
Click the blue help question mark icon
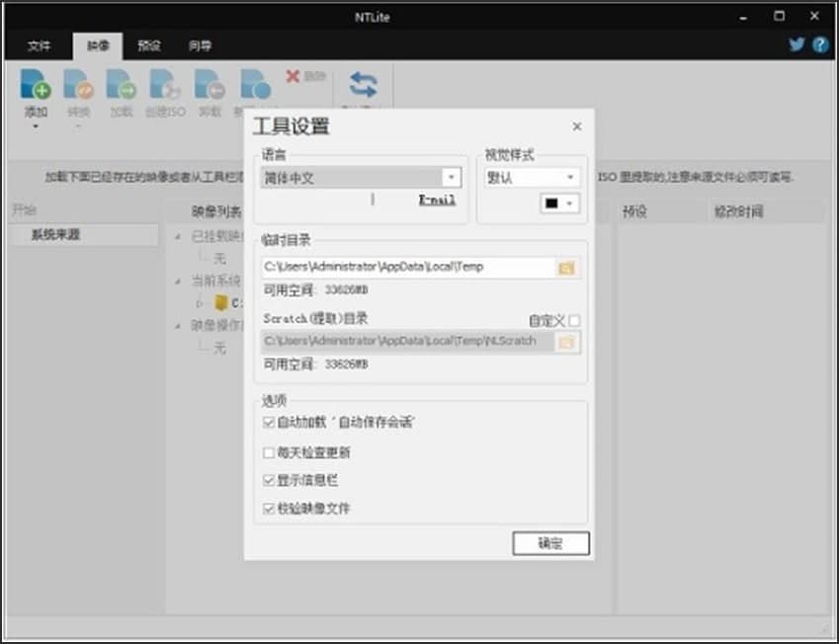point(818,44)
